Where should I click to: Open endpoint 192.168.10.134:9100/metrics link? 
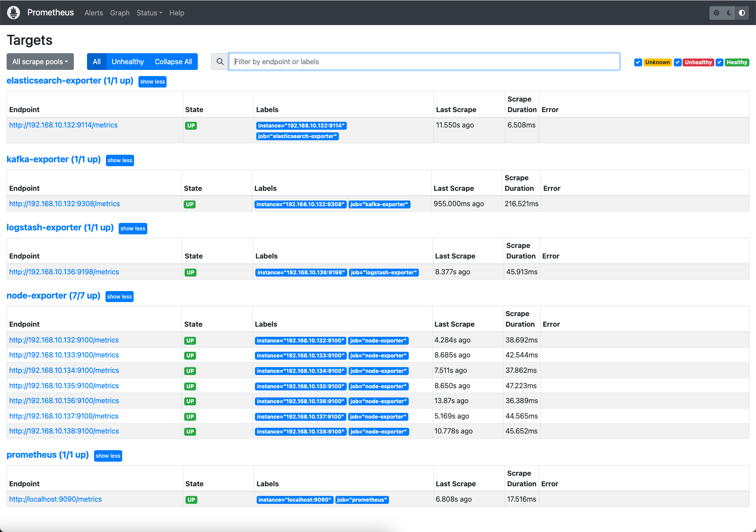(64, 371)
